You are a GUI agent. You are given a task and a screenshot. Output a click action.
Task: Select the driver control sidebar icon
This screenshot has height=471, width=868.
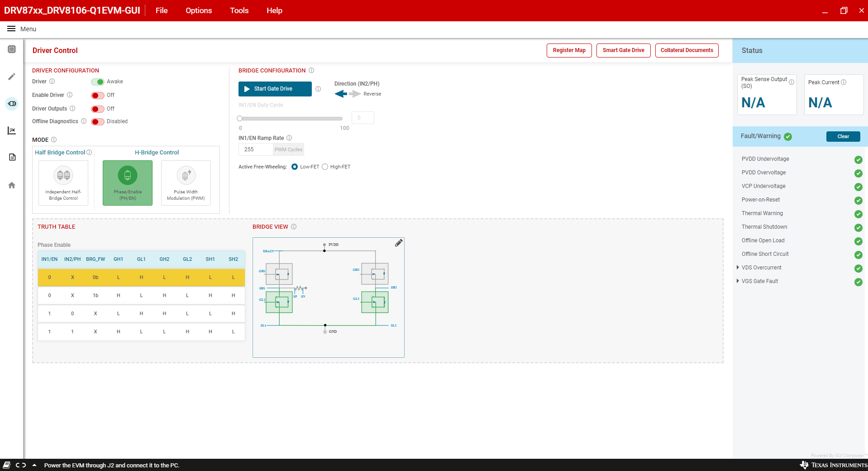tap(12, 104)
